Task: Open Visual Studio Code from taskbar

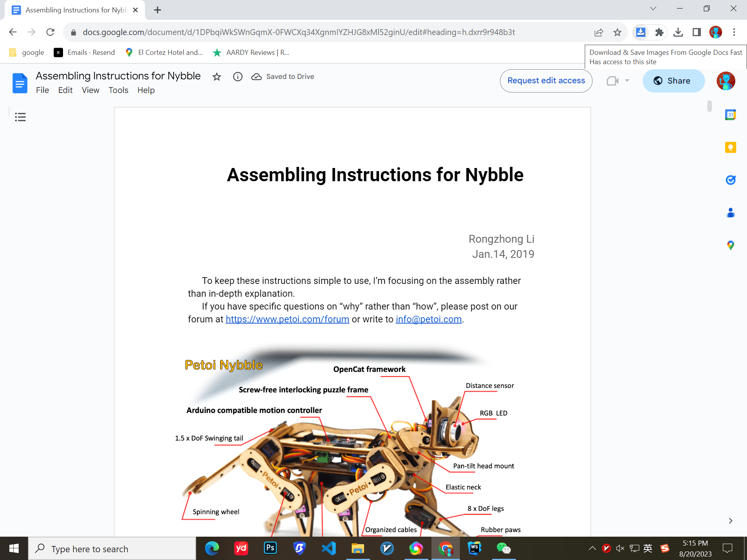Action: point(329,548)
